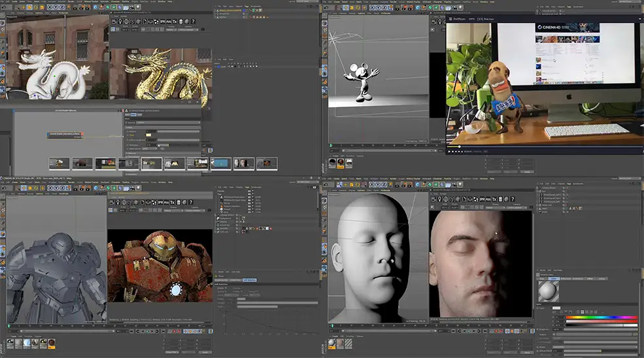Viewport: 644px width, 358px height.
Task: Open the Display dropdown in robot window's Arnold toolbar
Action: click(x=173, y=210)
